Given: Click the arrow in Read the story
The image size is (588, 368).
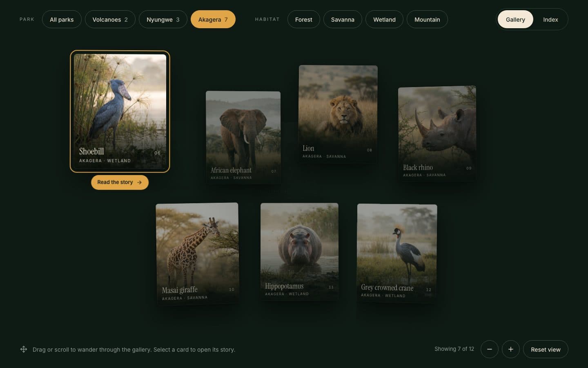Looking at the screenshot, I should (140, 182).
